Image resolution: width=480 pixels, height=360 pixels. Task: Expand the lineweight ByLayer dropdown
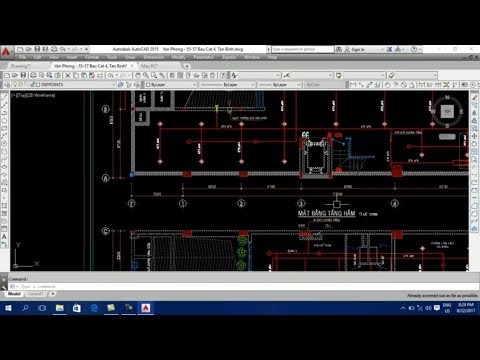click(299, 85)
